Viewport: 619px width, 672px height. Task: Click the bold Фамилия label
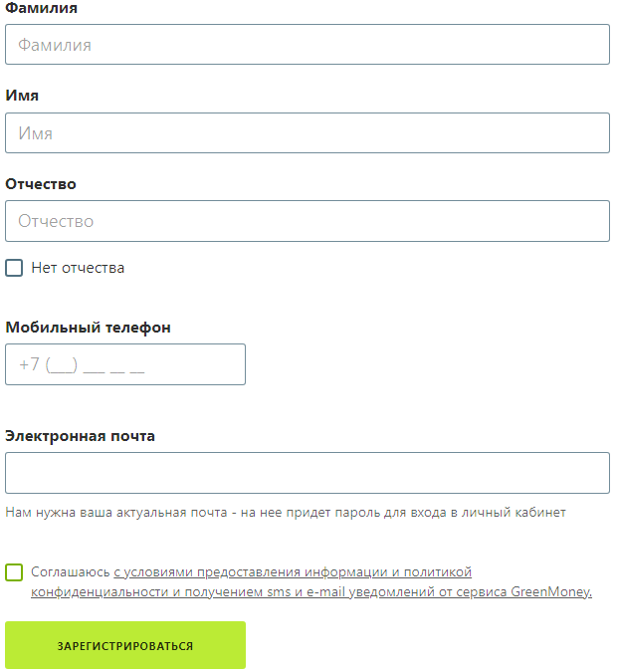pyautogui.click(x=41, y=8)
